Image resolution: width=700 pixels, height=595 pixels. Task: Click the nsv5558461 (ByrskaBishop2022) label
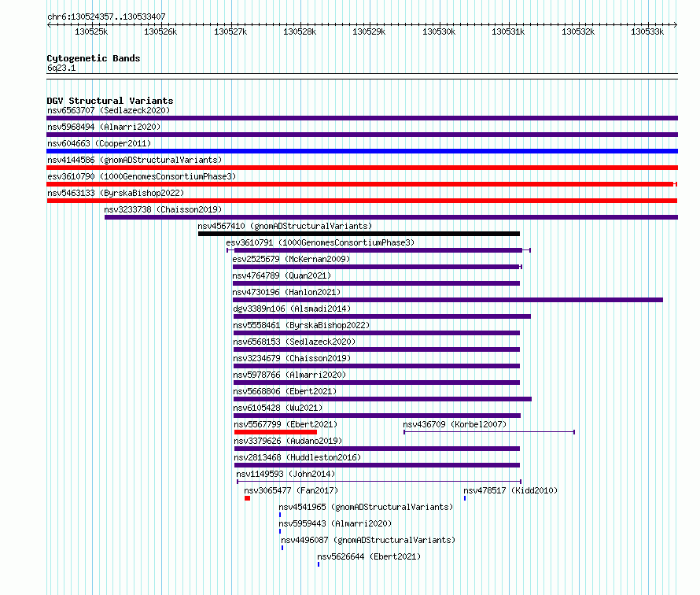coord(301,325)
